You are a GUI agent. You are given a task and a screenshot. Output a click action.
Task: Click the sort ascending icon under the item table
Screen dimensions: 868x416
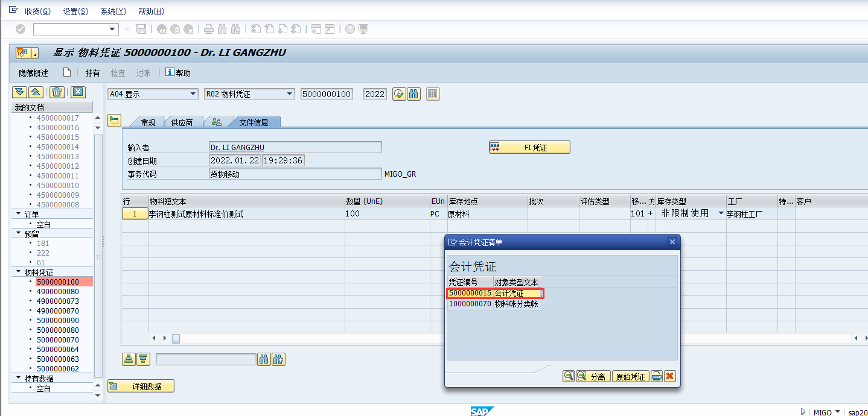(129, 359)
